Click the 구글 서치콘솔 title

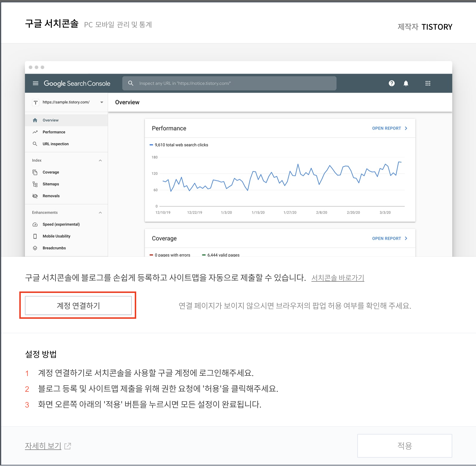click(52, 24)
